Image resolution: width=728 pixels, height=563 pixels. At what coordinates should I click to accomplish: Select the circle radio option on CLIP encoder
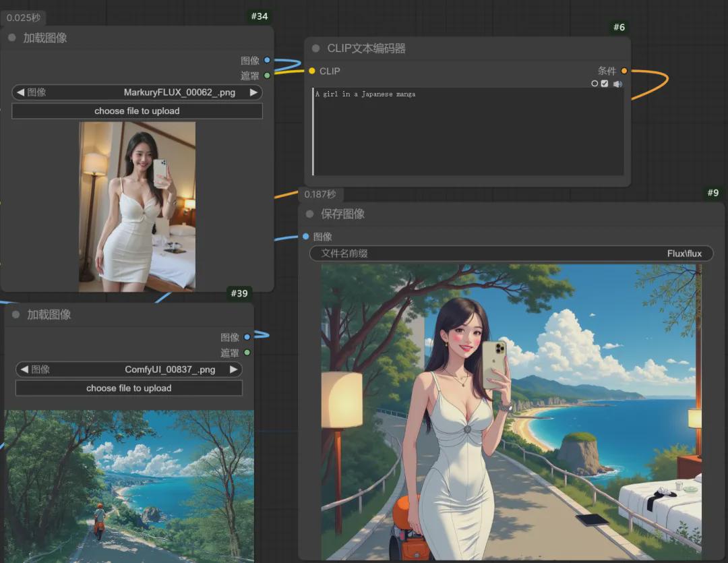[595, 84]
